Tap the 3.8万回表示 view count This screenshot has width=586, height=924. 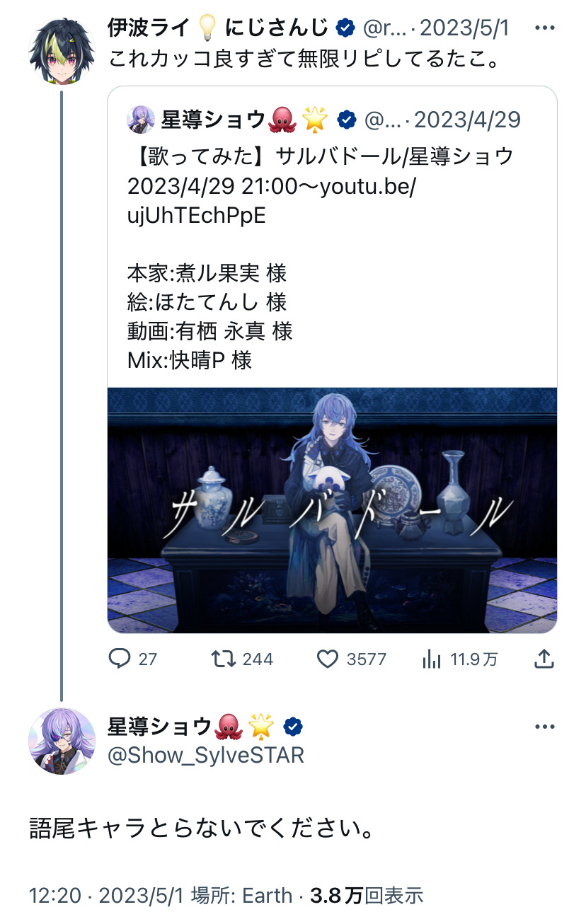coord(367,895)
